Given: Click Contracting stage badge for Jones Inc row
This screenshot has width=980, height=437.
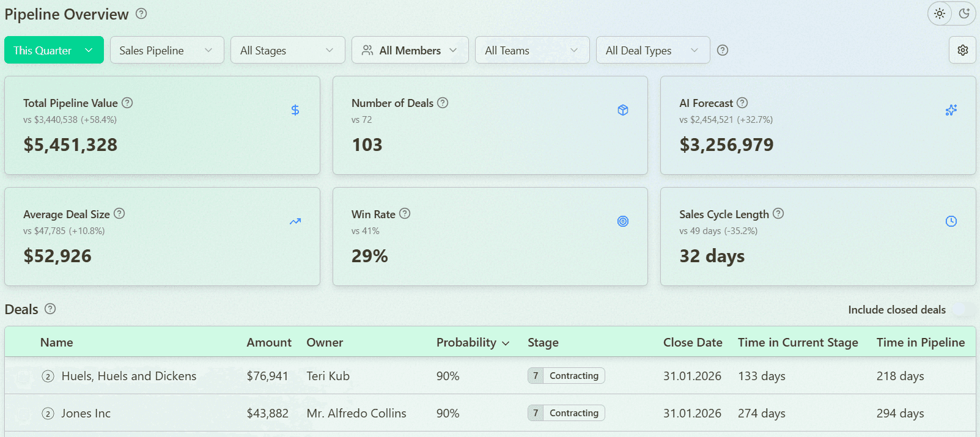Looking at the screenshot, I should (x=566, y=413).
